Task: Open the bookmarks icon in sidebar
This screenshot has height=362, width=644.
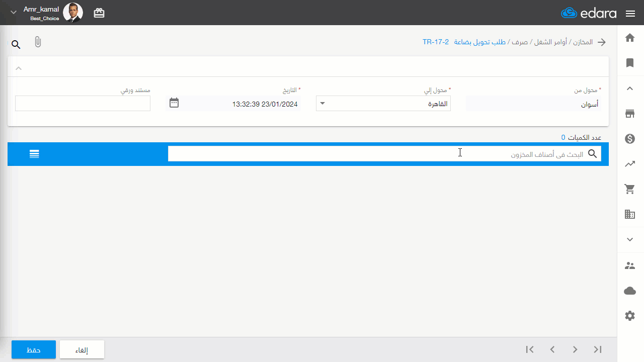Action: 630,63
